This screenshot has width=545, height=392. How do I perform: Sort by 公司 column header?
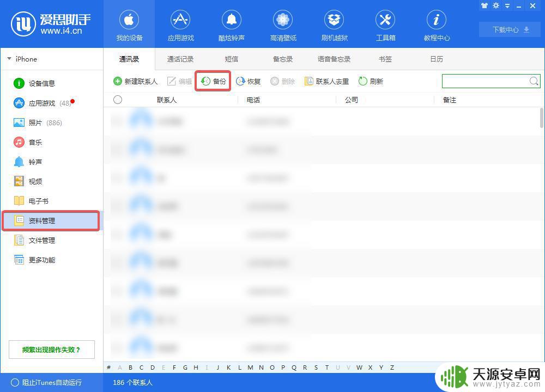pos(352,100)
